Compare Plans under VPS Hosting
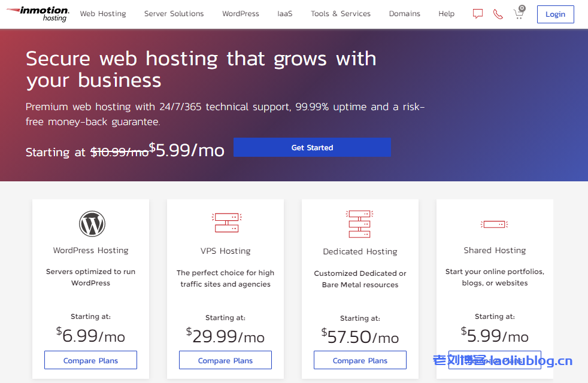 point(225,360)
